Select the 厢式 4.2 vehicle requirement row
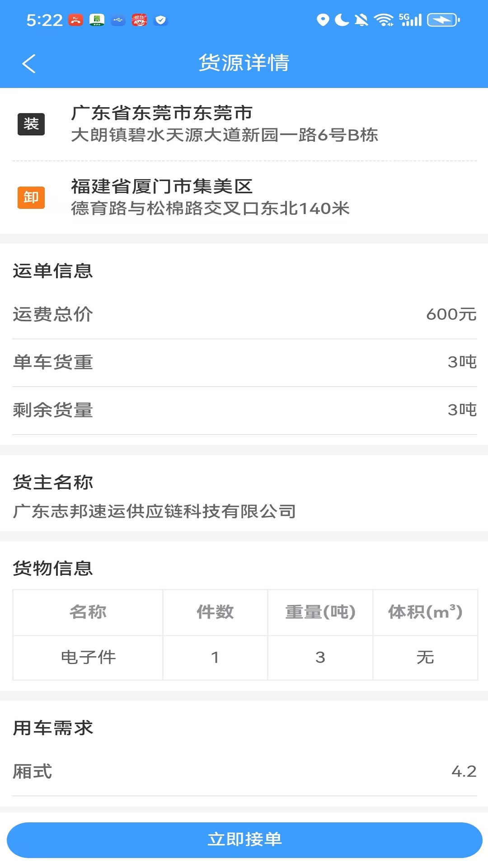488x868 pixels. coord(244,771)
